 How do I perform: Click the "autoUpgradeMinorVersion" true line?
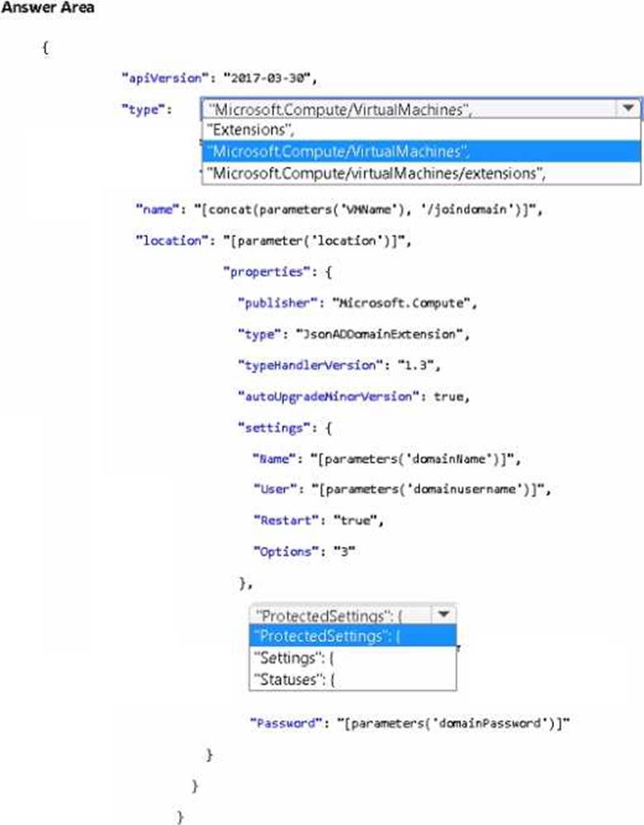tap(353, 396)
